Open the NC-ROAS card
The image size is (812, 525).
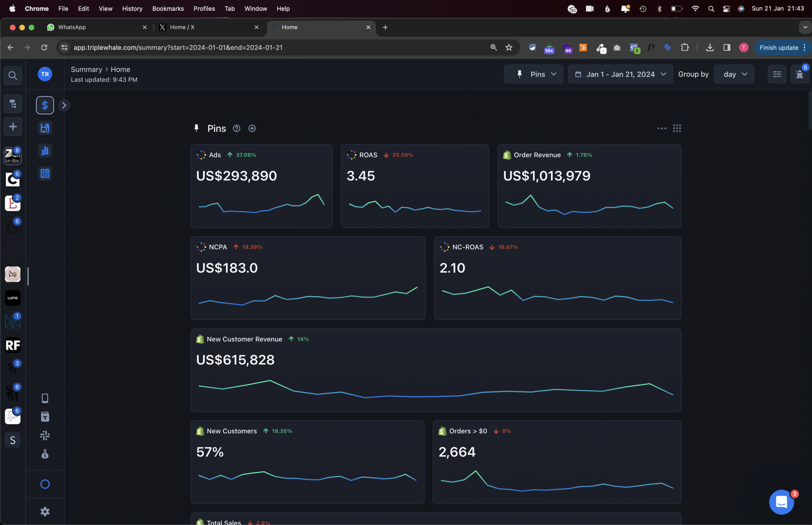point(557,278)
